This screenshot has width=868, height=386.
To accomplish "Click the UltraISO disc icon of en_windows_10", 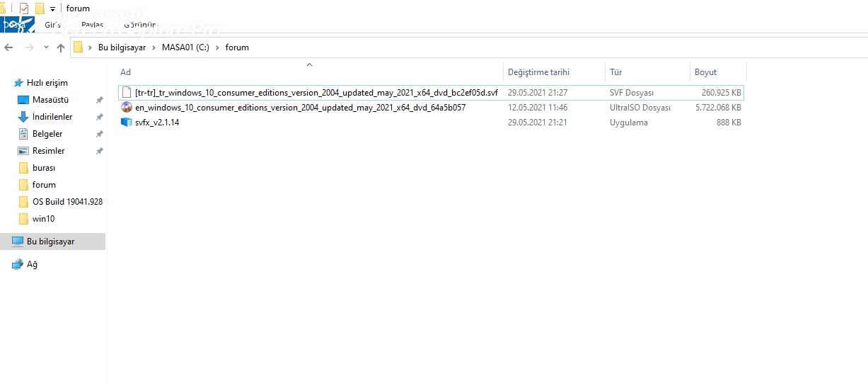I will (127, 108).
